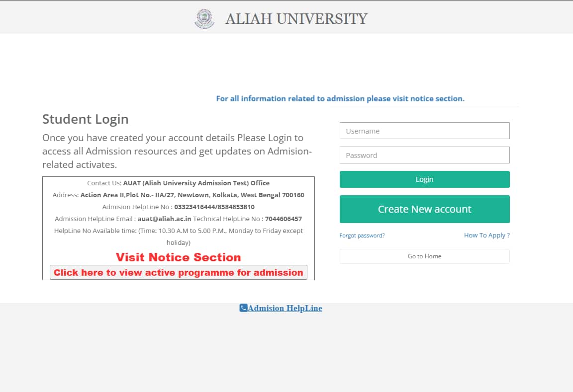Screen dimensions: 573x392
Task: Click the ALIAH UNIVERSITY header title
Action: click(296, 19)
